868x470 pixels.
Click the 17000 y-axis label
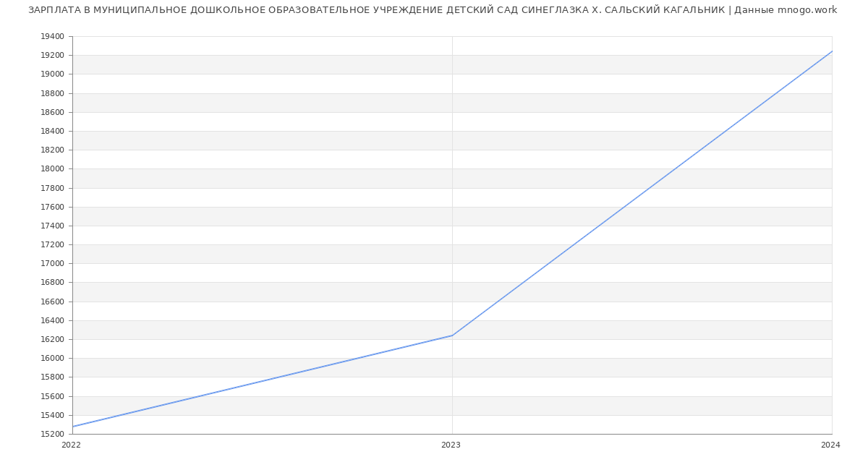click(52, 264)
